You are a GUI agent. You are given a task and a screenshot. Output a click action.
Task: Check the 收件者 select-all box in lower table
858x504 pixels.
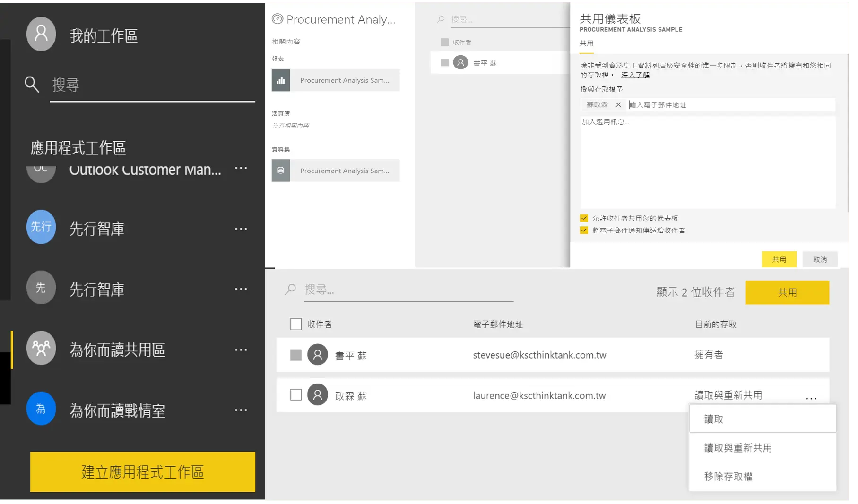tap(296, 325)
